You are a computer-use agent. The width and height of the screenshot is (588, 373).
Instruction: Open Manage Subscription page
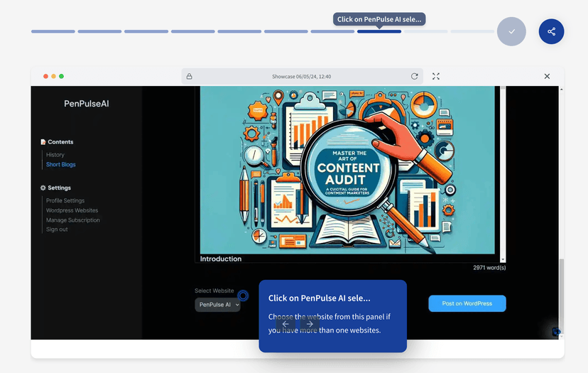click(73, 220)
